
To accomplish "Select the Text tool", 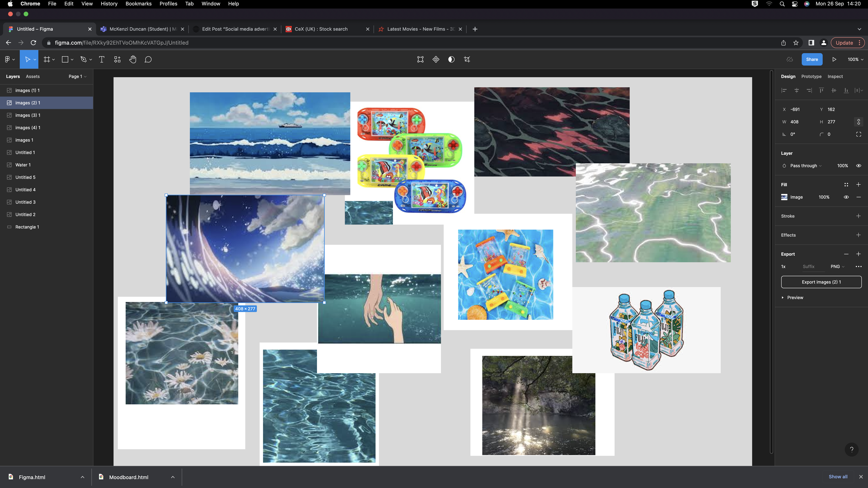I will 101,59.
